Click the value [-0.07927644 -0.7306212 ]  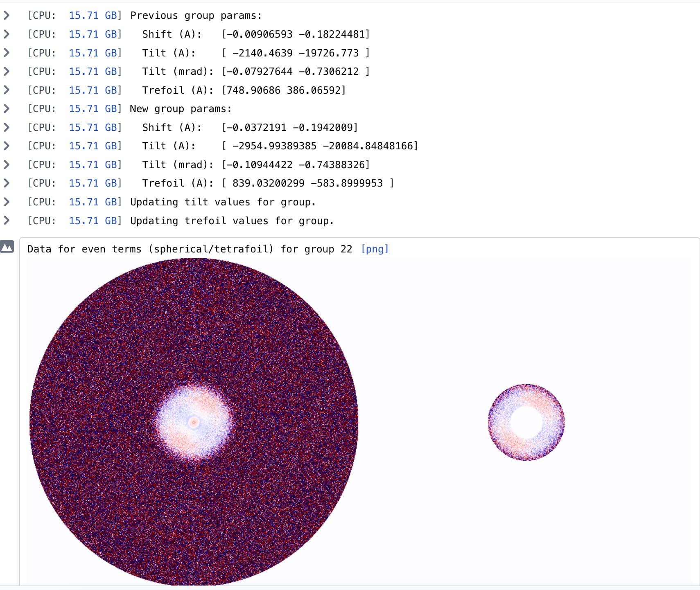[296, 71]
